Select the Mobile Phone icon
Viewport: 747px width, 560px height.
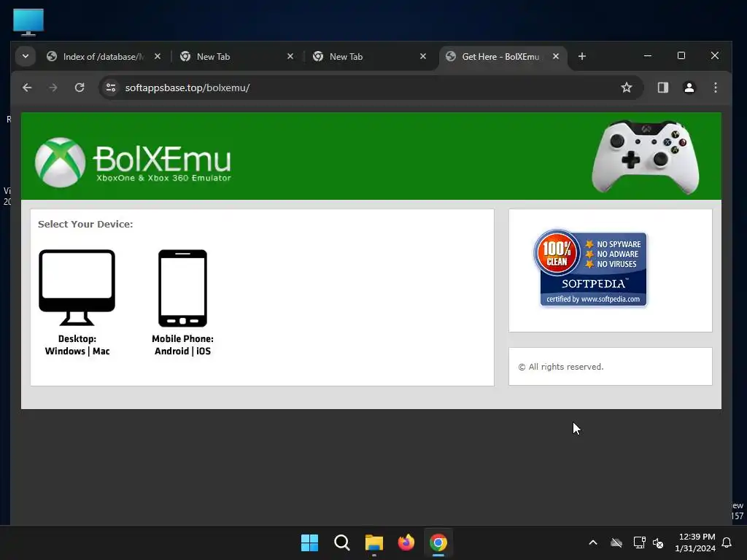(x=182, y=288)
